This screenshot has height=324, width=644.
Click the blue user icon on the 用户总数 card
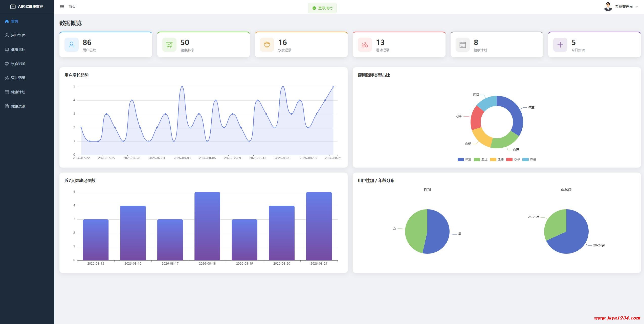[x=72, y=45]
